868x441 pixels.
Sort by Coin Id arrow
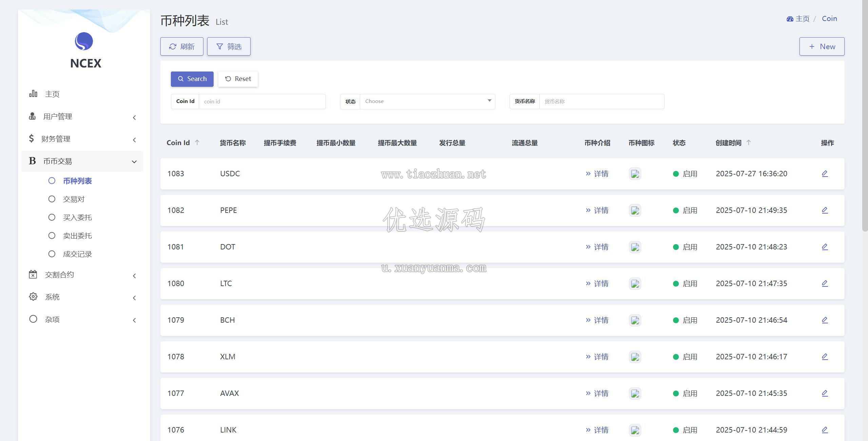(x=197, y=142)
